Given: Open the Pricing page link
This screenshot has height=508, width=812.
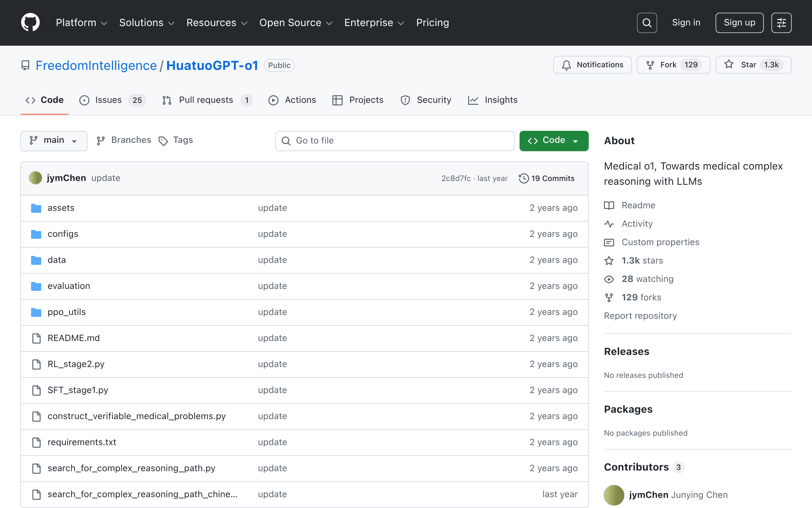Looking at the screenshot, I should [433, 23].
